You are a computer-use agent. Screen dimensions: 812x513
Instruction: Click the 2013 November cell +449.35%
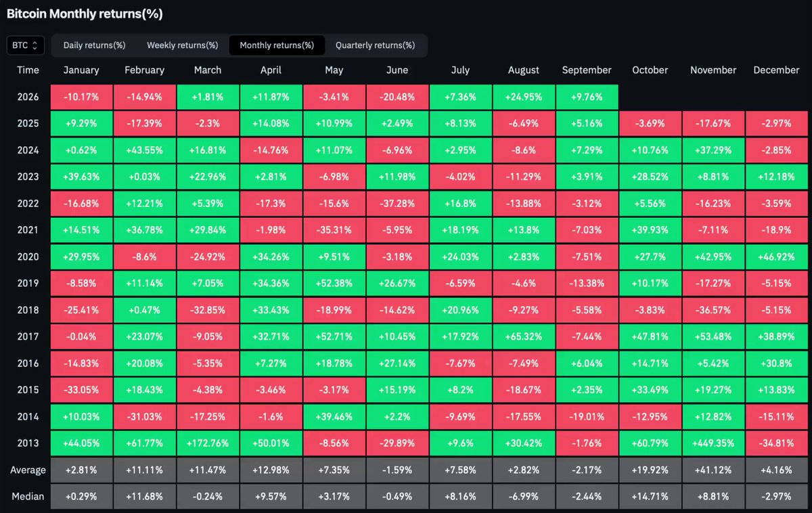[x=713, y=443]
